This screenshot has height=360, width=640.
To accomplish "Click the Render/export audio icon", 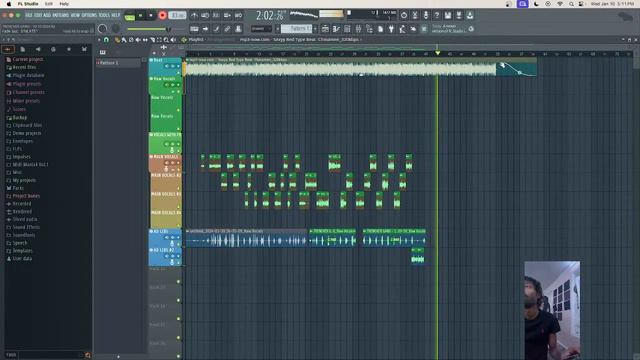I will [459, 16].
